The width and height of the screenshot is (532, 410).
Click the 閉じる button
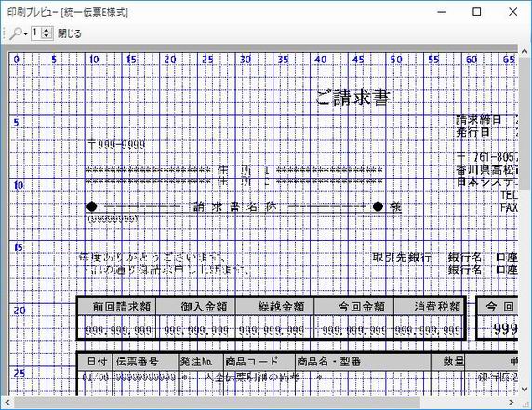pyautogui.click(x=70, y=33)
